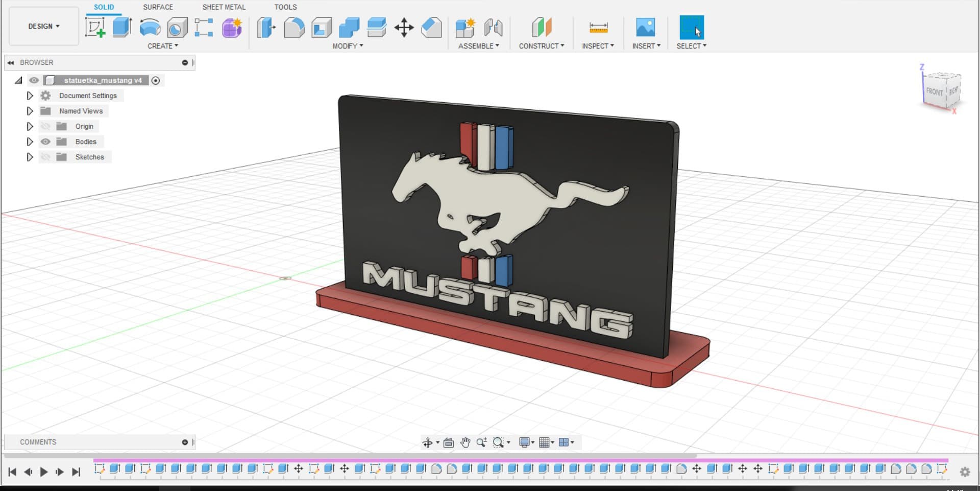Jump to timeline end
Image resolution: width=980 pixels, height=491 pixels.
76,472
